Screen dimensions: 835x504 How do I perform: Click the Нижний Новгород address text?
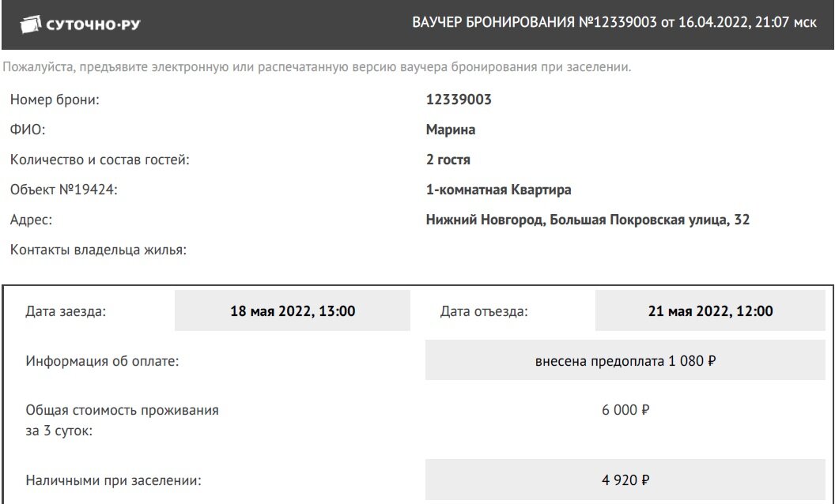[588, 220]
